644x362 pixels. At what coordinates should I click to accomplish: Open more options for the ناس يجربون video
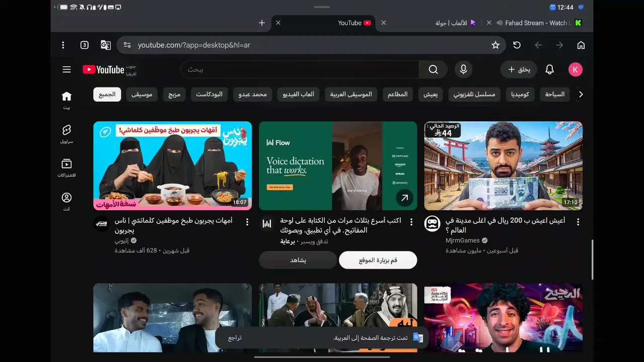(247, 222)
